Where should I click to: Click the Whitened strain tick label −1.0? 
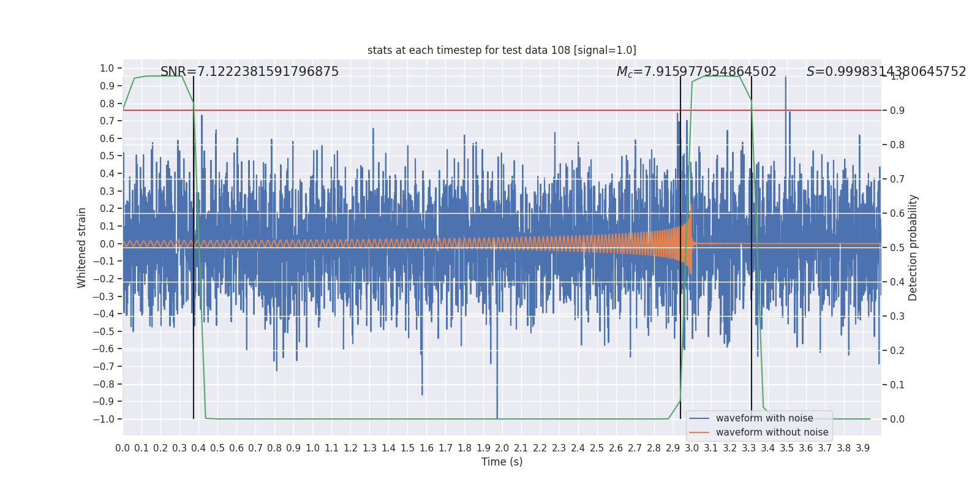coord(104,420)
